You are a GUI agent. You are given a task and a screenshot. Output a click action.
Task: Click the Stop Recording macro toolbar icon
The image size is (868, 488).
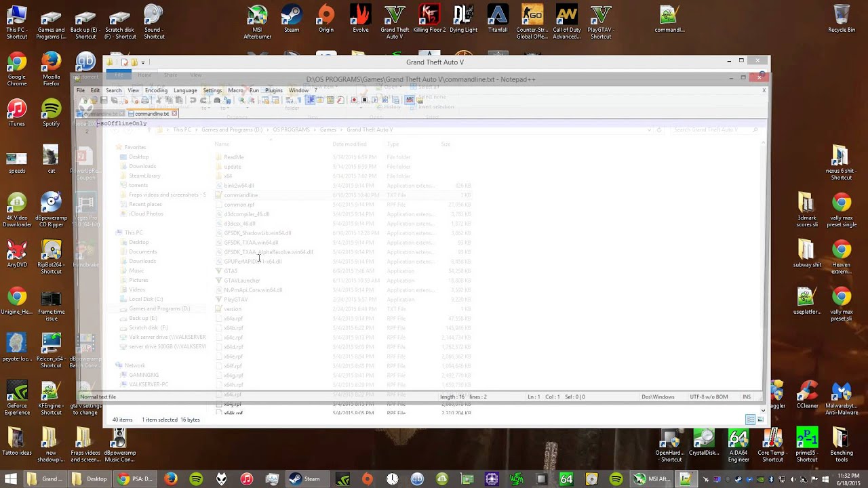[364, 100]
